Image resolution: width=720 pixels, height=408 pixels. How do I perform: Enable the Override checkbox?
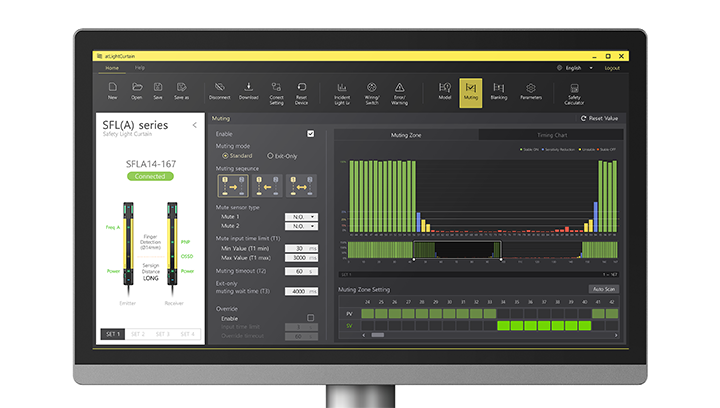coord(310,318)
